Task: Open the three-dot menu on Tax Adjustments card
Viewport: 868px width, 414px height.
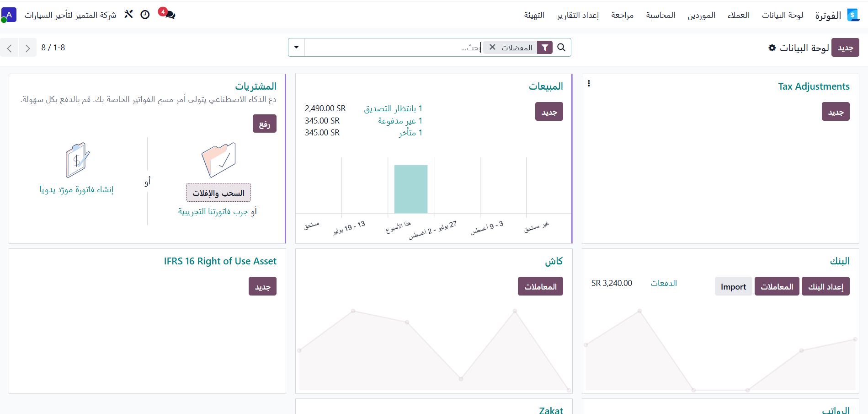Action: click(589, 83)
